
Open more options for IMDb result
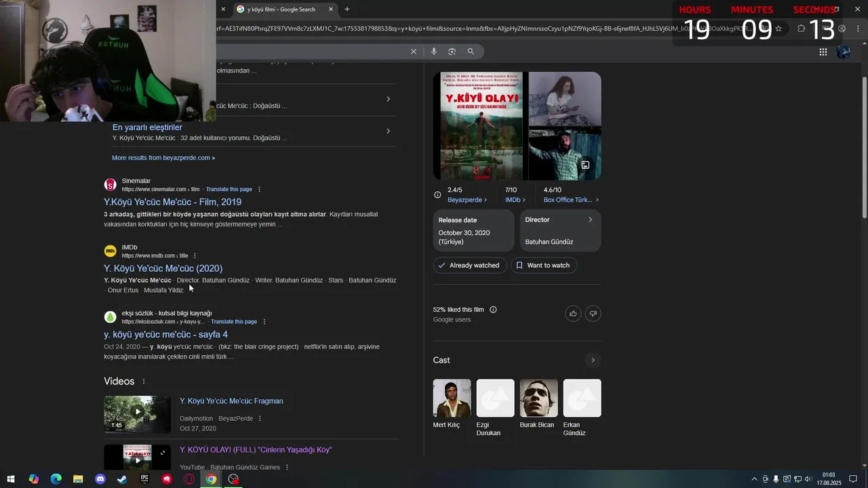coord(195,256)
